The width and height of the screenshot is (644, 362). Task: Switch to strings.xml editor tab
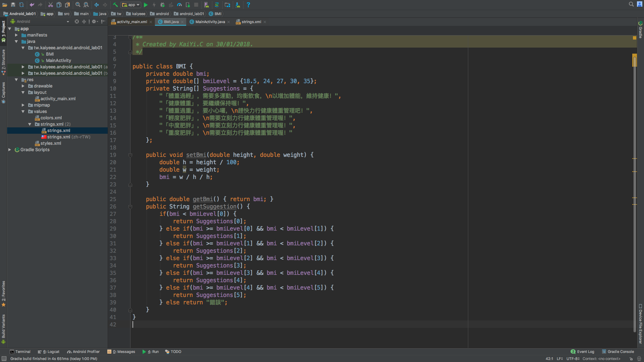pos(251,22)
